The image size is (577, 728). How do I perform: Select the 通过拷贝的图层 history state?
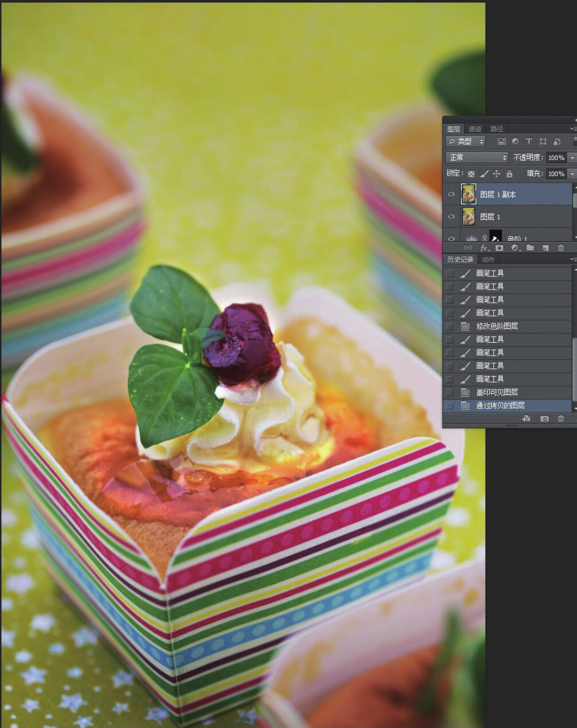point(500,406)
